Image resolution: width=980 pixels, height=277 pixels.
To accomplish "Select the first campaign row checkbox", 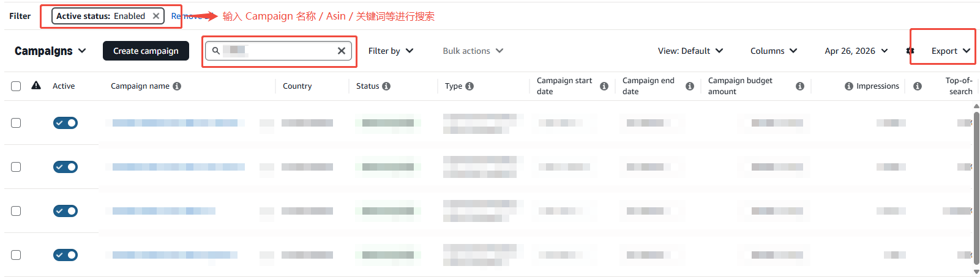I will click(16, 123).
